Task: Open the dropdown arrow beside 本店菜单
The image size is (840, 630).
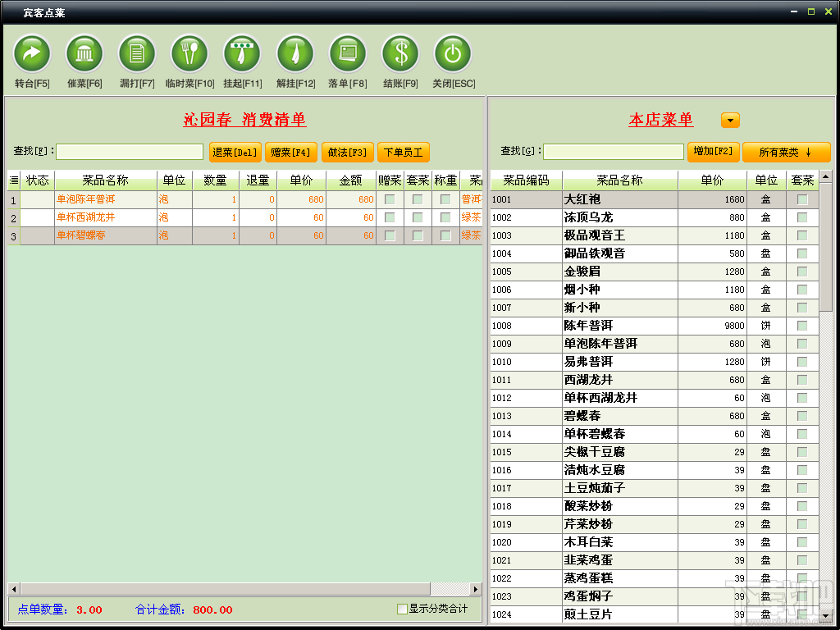Action: pos(728,119)
